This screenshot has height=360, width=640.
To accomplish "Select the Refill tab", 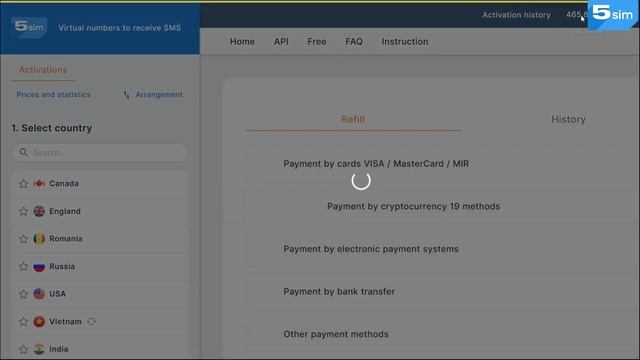I will click(353, 119).
